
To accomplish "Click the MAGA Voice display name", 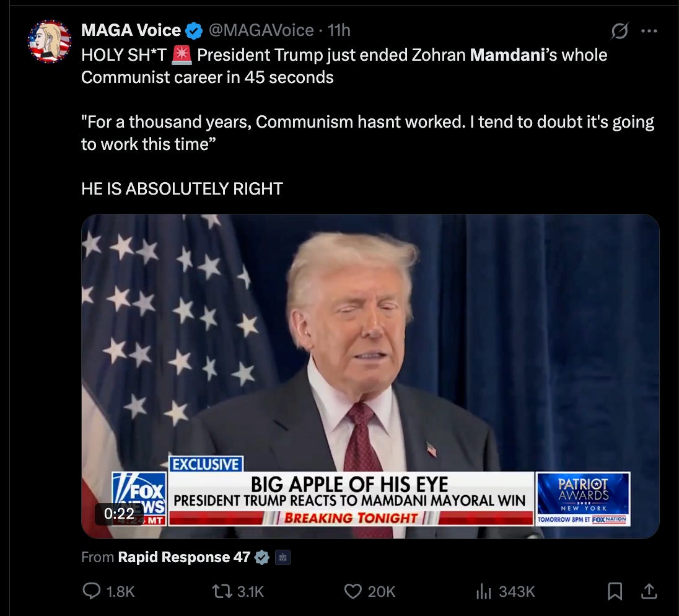I will click(x=131, y=30).
